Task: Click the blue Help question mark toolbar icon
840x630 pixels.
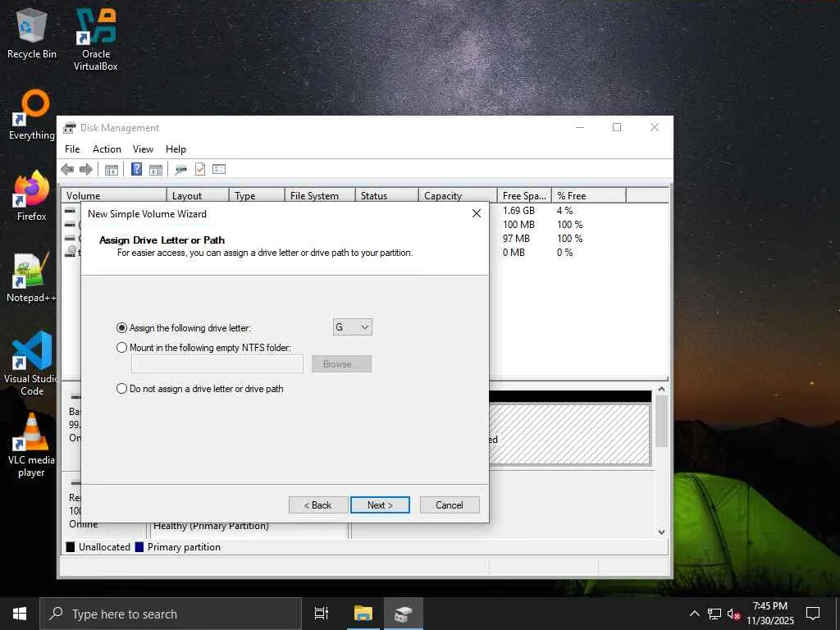Action: [137, 170]
